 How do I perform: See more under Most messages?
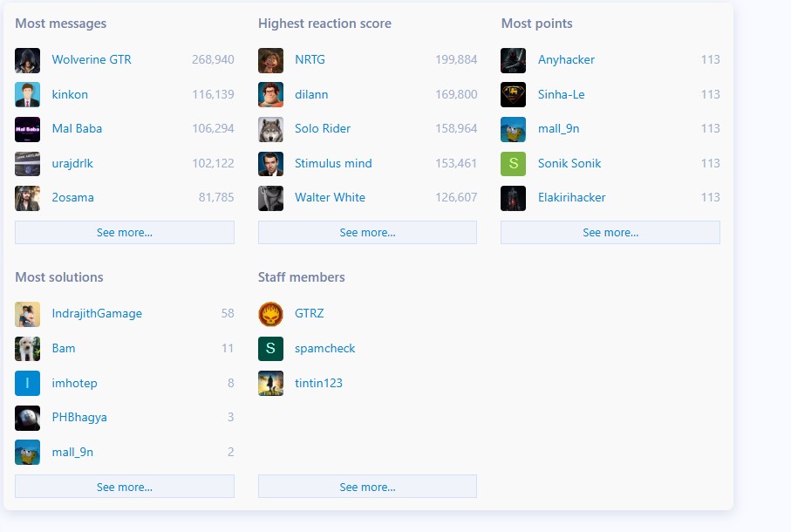point(125,233)
